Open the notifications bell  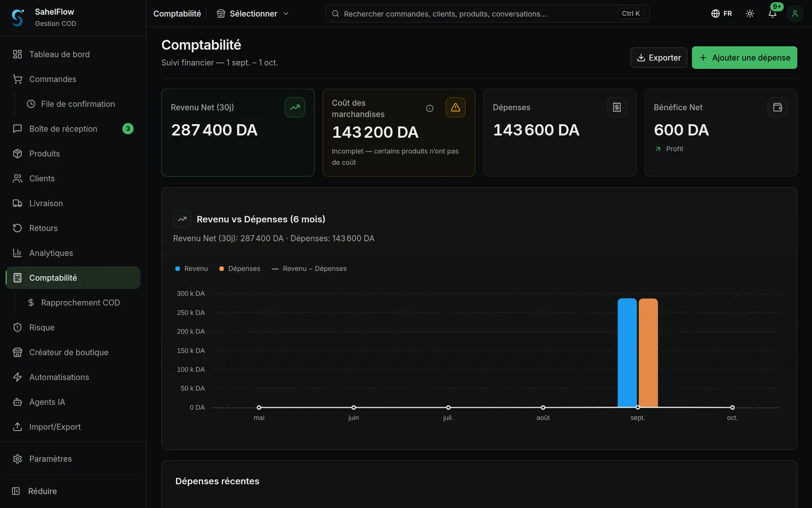[773, 14]
